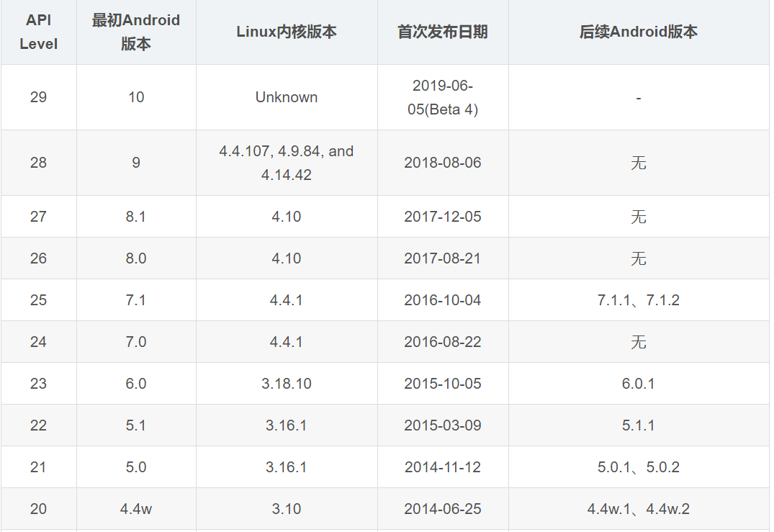774x532 pixels.
Task: Click release date 2014-11-12
Action: (x=443, y=467)
